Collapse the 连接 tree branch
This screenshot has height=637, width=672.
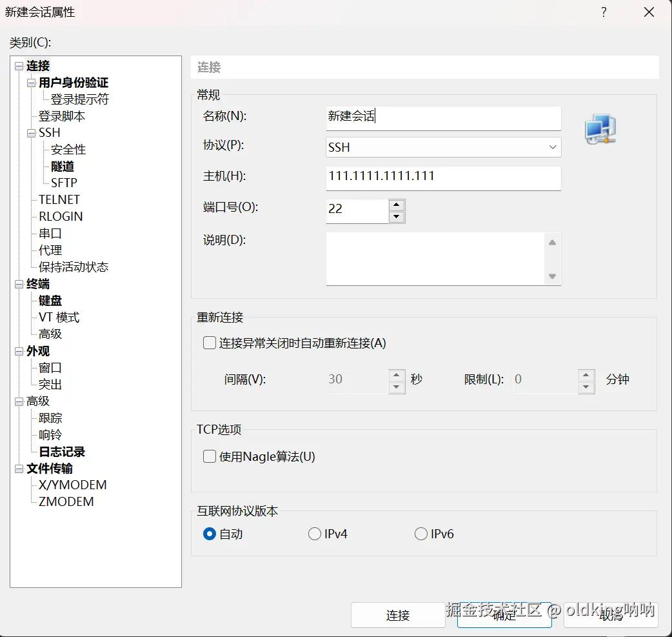tap(17, 65)
